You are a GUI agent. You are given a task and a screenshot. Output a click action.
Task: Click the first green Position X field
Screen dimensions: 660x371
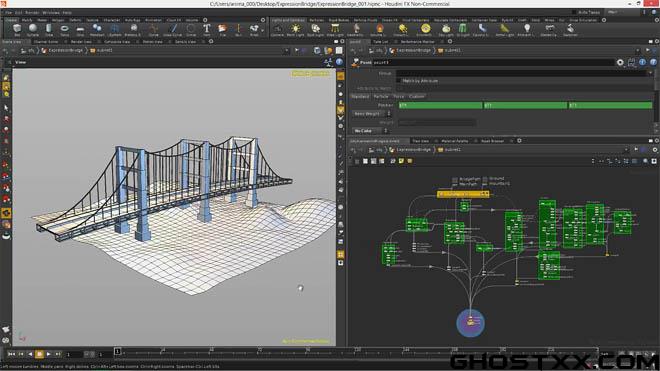(x=440, y=105)
